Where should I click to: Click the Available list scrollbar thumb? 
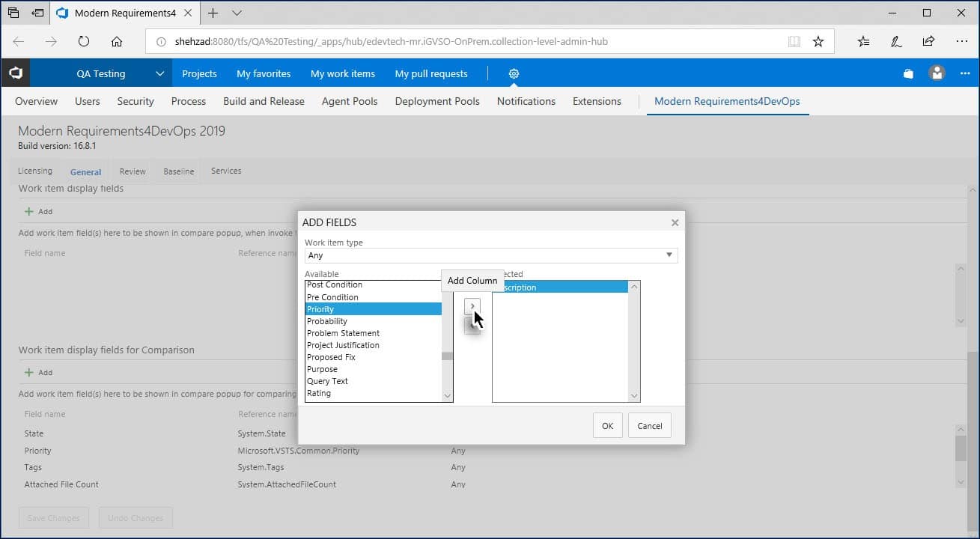447,356
